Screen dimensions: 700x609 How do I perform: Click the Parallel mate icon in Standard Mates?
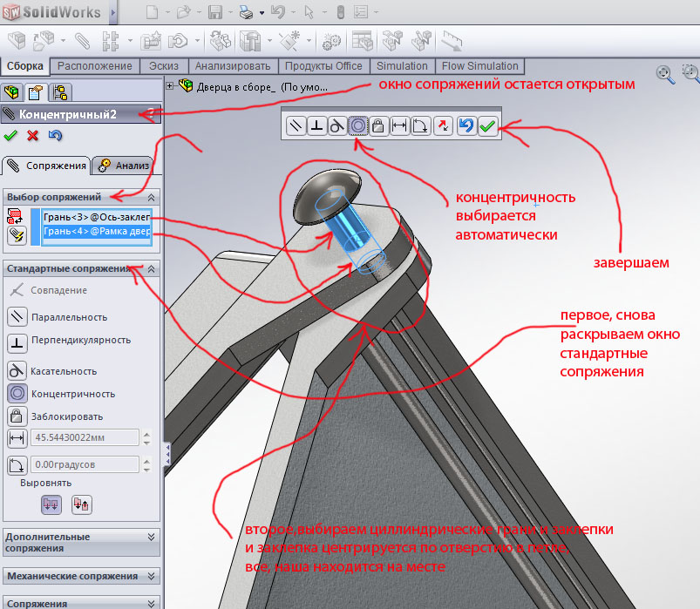(x=17, y=317)
